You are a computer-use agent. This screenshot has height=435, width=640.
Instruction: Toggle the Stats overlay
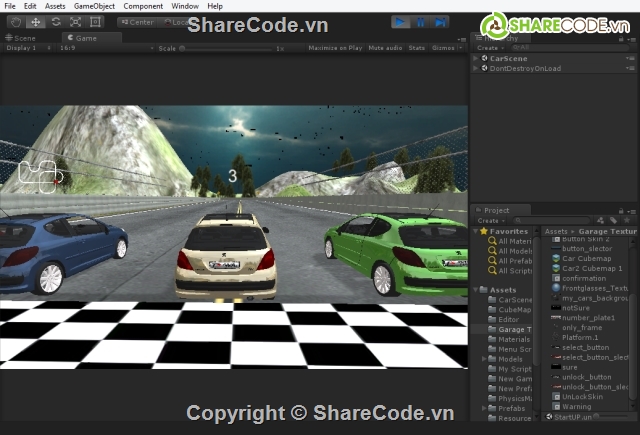click(417, 48)
